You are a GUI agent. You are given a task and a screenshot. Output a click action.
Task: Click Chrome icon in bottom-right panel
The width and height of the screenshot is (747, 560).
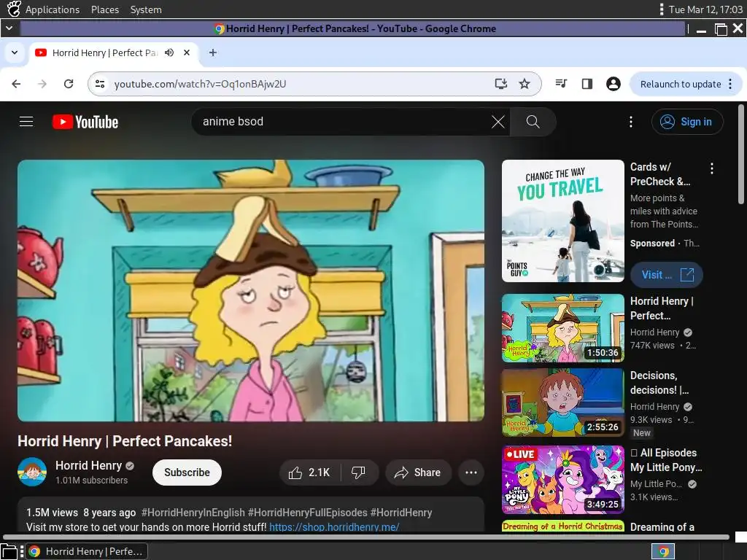[x=663, y=551]
